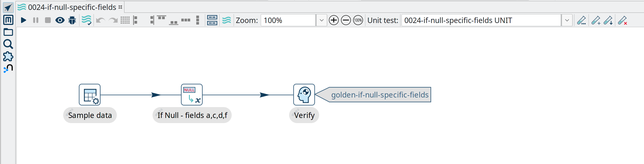Image resolution: width=644 pixels, height=164 pixels.
Task: Close the 0024-if-null-specific-fields tab
Action: click(120, 7)
